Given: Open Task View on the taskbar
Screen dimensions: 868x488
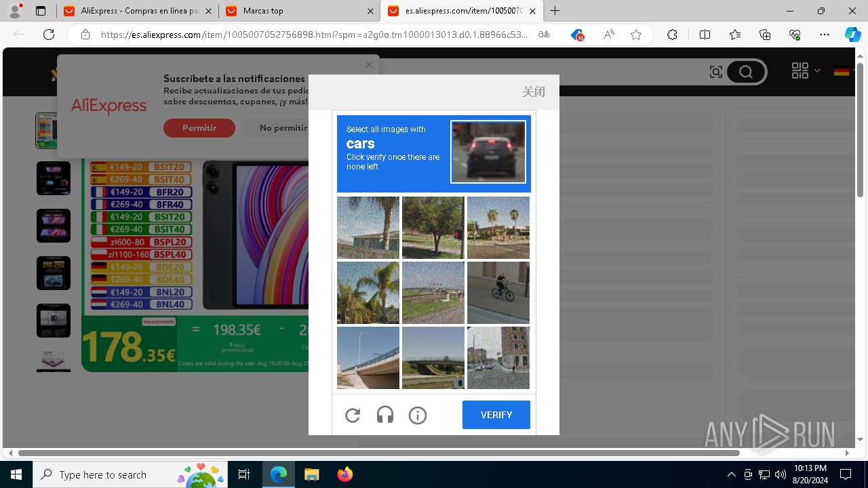Looking at the screenshot, I should [244, 474].
